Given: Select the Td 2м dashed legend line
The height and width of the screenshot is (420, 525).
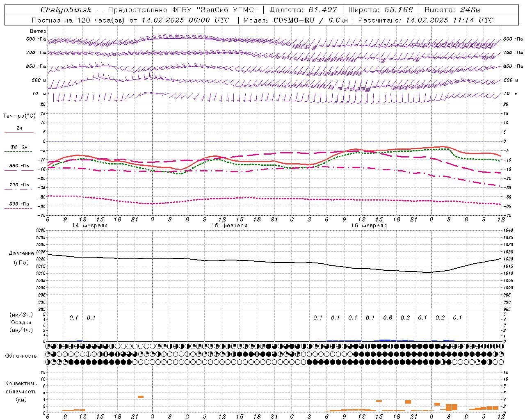Looking at the screenshot, I should 19,152.
